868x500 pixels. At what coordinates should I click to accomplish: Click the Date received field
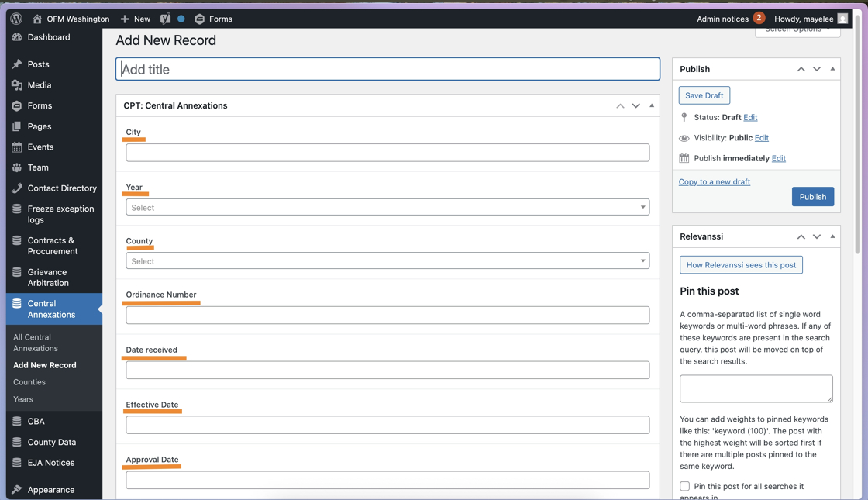tap(387, 370)
